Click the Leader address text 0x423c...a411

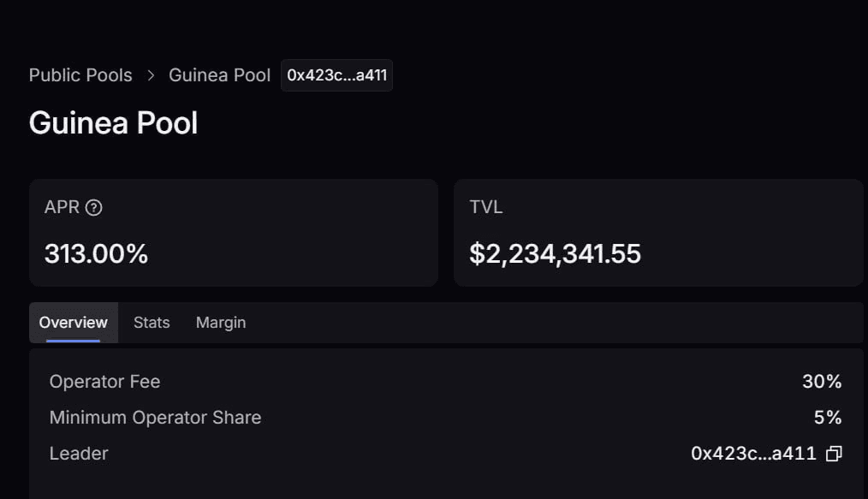pyautogui.click(x=753, y=454)
